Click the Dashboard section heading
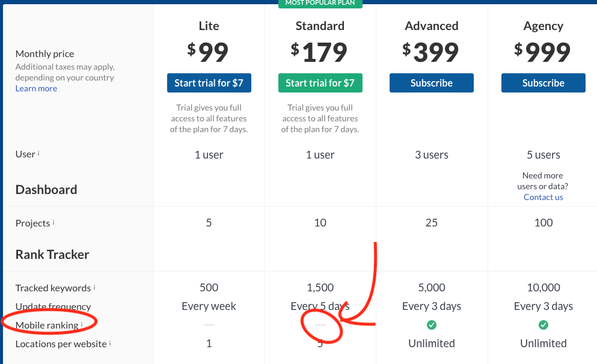597x364 pixels. (46, 189)
